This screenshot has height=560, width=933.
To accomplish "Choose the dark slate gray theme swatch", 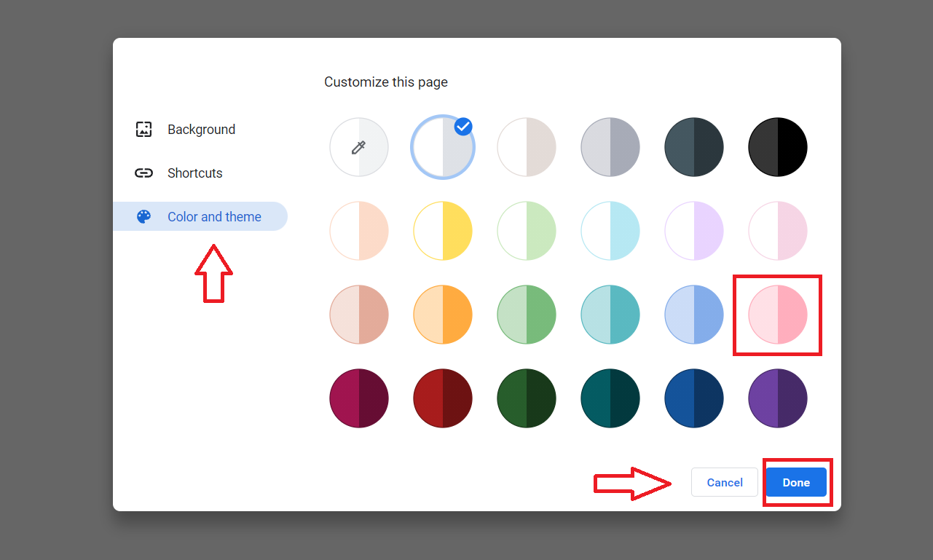I will 694,147.
